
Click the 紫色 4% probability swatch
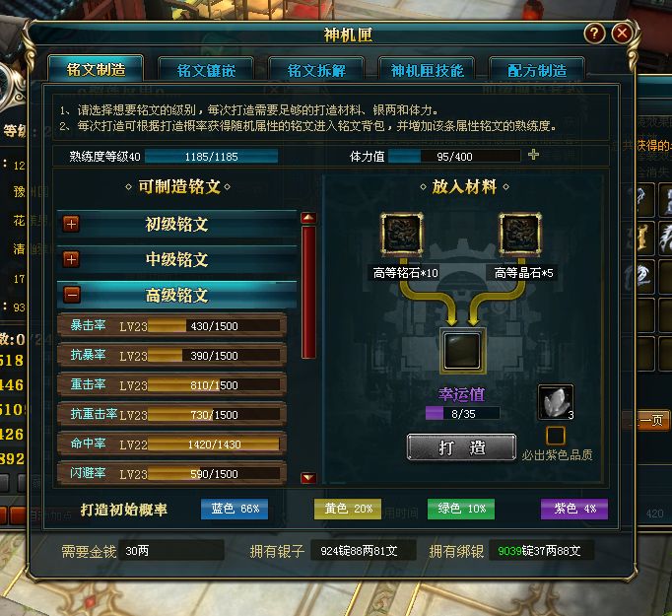573,509
